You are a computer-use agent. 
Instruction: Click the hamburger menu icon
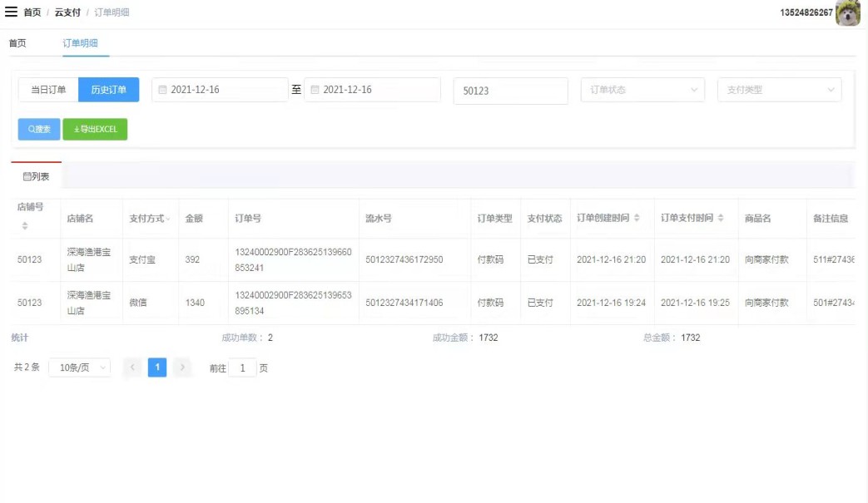12,12
